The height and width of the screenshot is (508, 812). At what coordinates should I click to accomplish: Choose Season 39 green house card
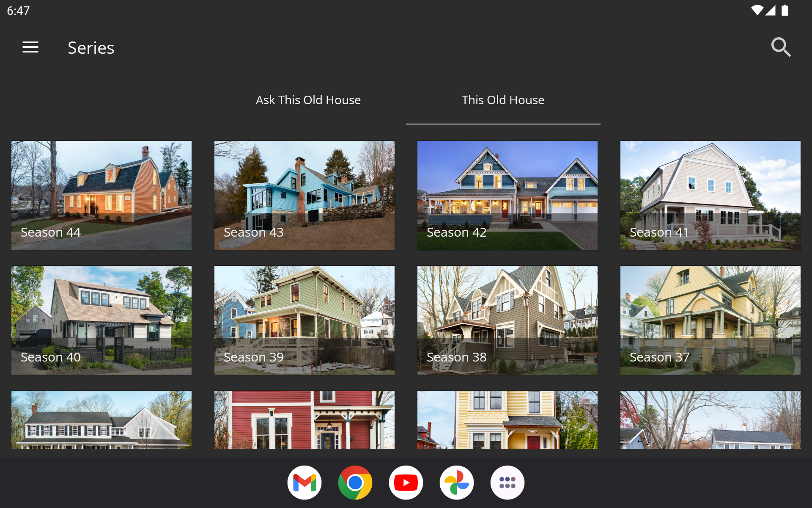tap(304, 320)
